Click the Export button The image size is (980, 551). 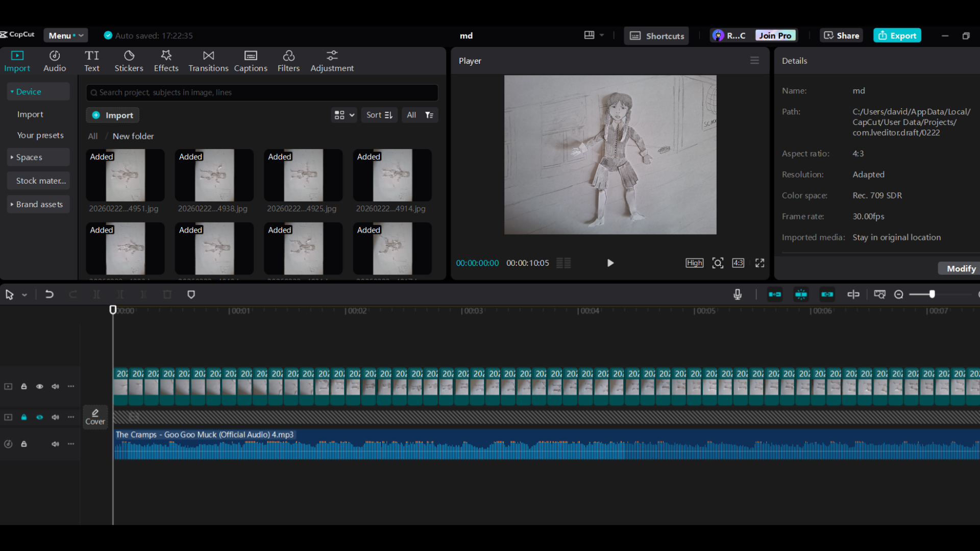pos(897,35)
